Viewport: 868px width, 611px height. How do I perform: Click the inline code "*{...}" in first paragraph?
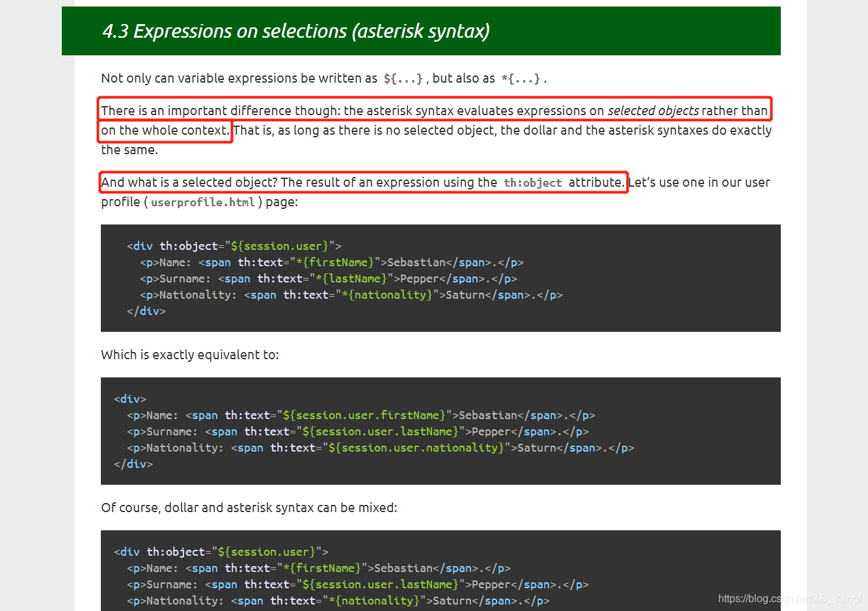[x=521, y=79]
